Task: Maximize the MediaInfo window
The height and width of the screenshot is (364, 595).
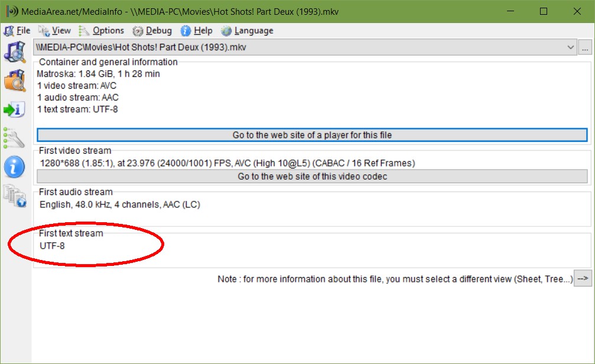Action: click(544, 11)
